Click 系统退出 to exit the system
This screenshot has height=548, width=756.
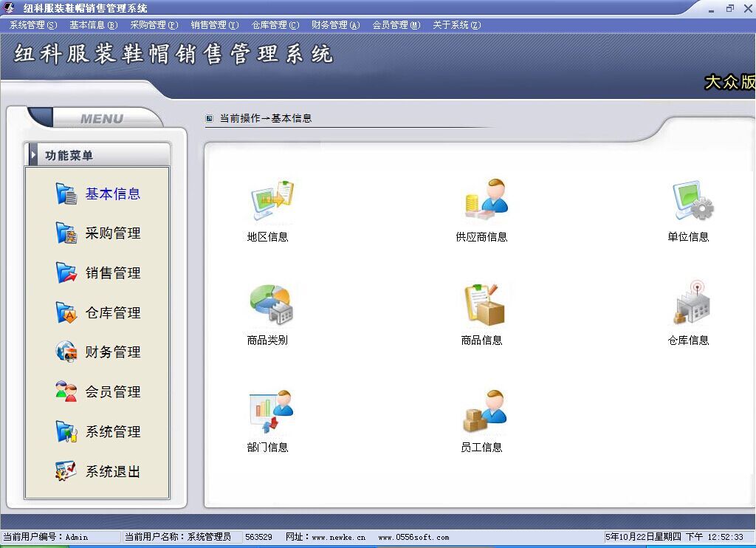(x=112, y=472)
